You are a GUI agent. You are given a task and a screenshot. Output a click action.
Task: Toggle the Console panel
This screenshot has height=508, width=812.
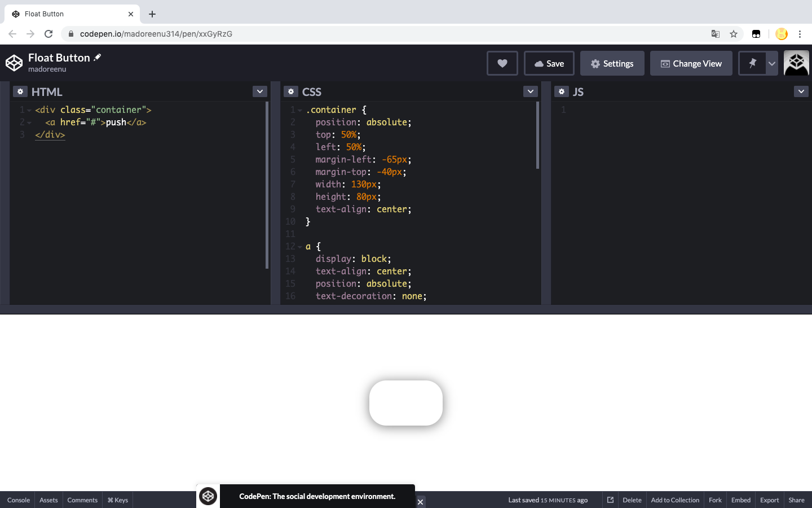pyautogui.click(x=19, y=500)
